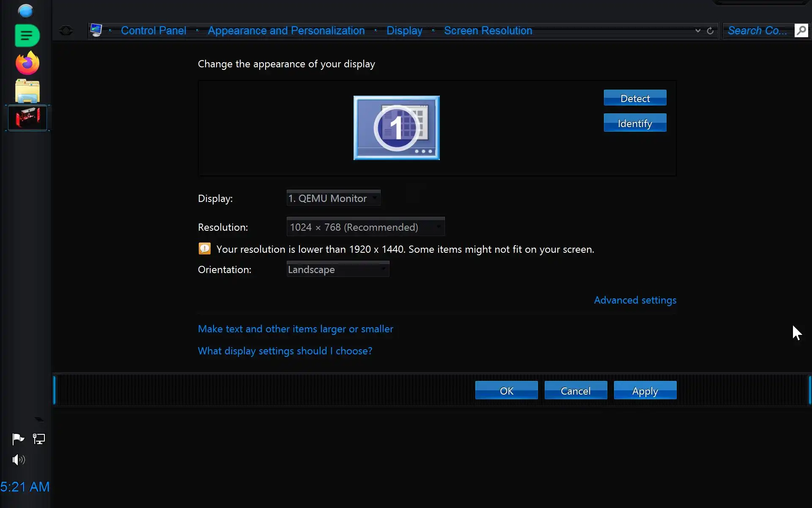This screenshot has height=508, width=812.
Task: Select the monitor 1 thumbnail
Action: point(396,128)
